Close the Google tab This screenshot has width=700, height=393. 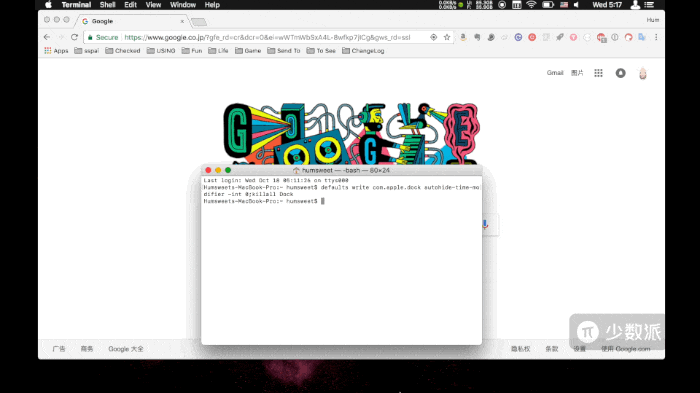click(x=182, y=21)
